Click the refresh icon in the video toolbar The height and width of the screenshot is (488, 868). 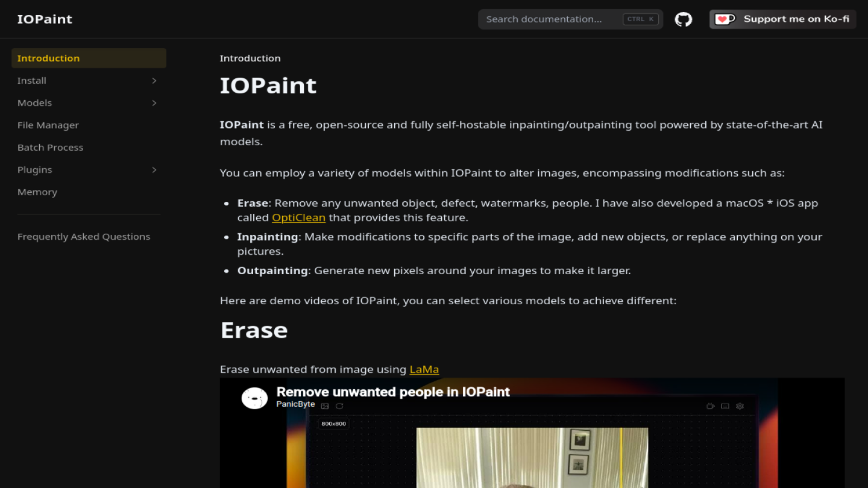(x=339, y=406)
